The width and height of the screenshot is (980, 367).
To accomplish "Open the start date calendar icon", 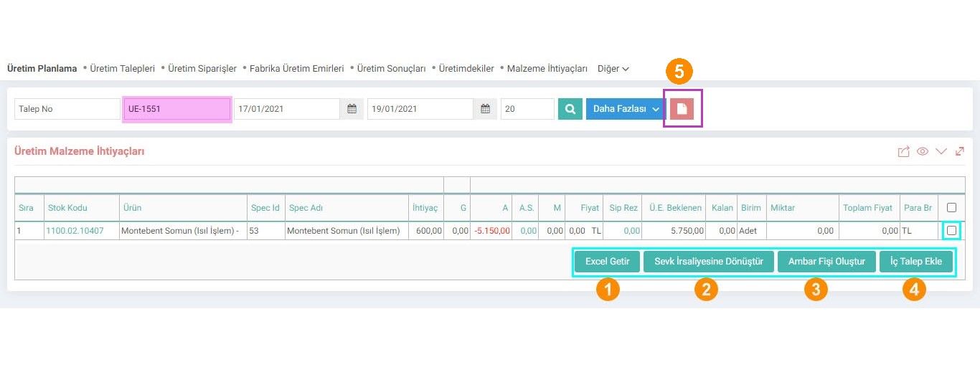I will [352, 109].
